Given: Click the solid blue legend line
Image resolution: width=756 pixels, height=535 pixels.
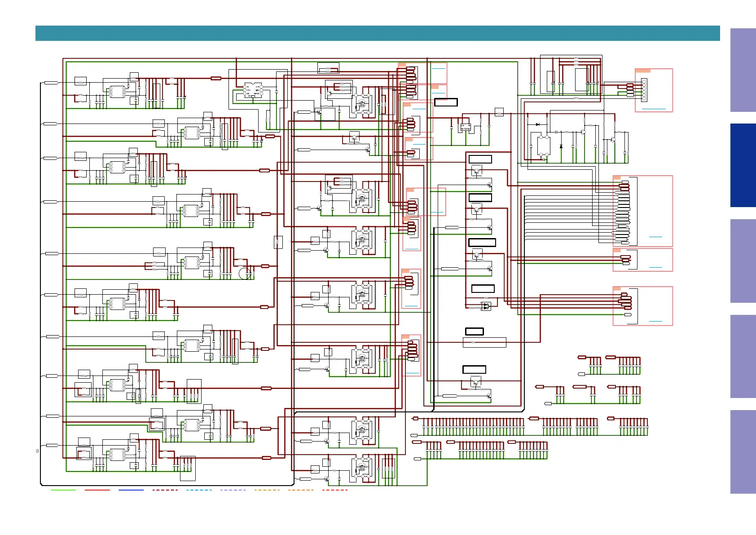Looking at the screenshot, I should point(131,490).
